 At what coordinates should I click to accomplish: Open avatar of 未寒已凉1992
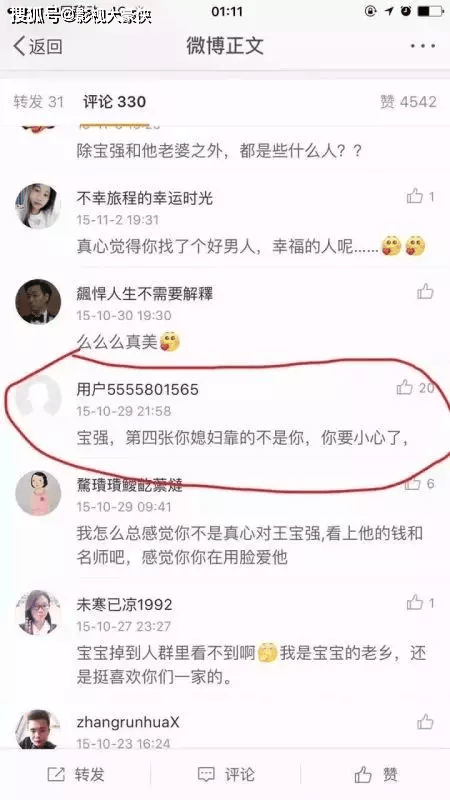click(38, 612)
